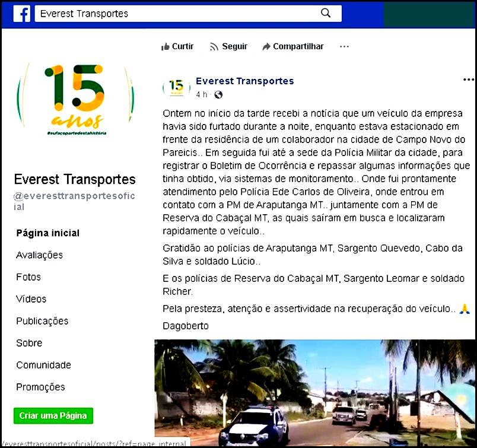Open the post options three-dot menu
The image size is (477, 448).
point(468,80)
